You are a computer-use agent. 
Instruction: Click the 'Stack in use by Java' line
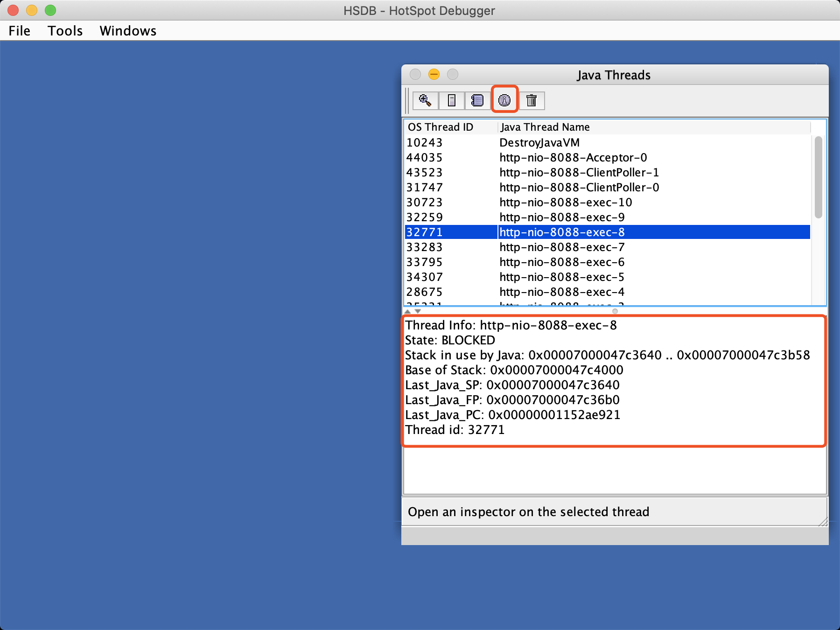(x=608, y=355)
